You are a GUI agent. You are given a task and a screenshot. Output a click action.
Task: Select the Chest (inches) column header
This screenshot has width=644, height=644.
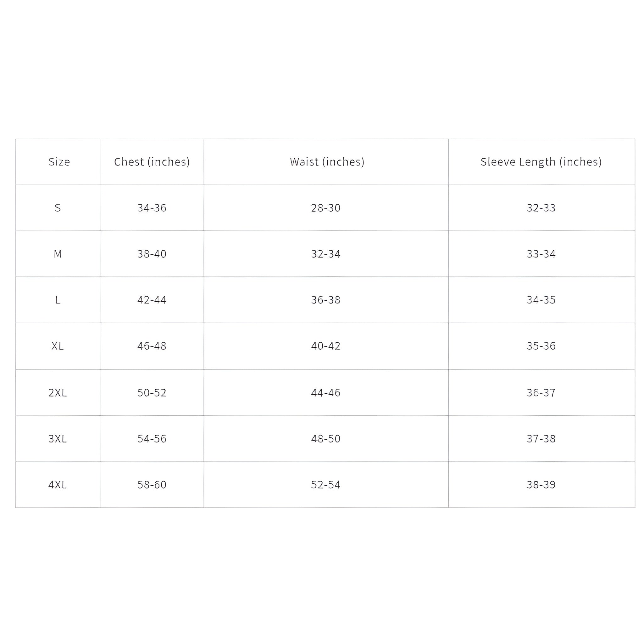point(152,162)
